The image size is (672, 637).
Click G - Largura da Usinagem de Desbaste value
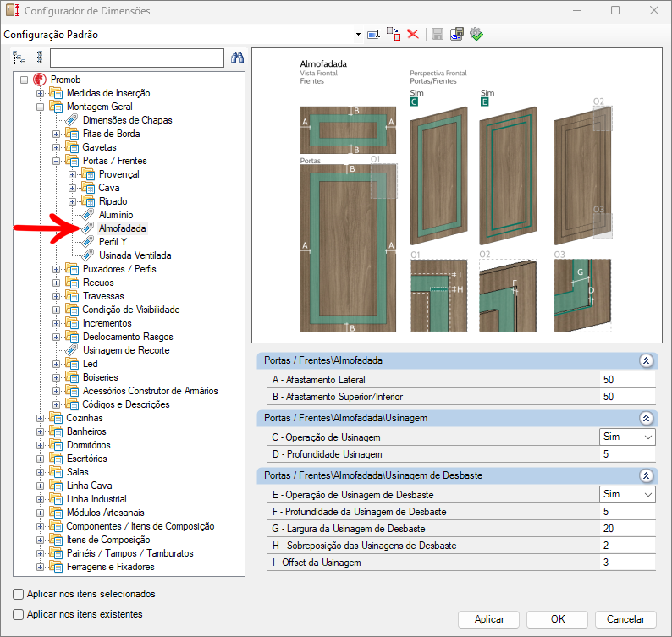click(627, 529)
